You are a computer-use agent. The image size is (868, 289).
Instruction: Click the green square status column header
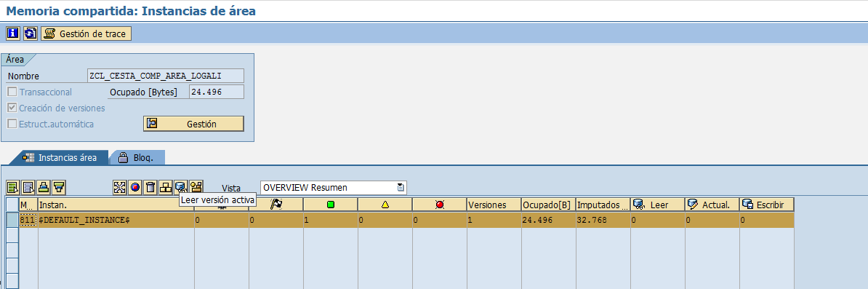331,205
